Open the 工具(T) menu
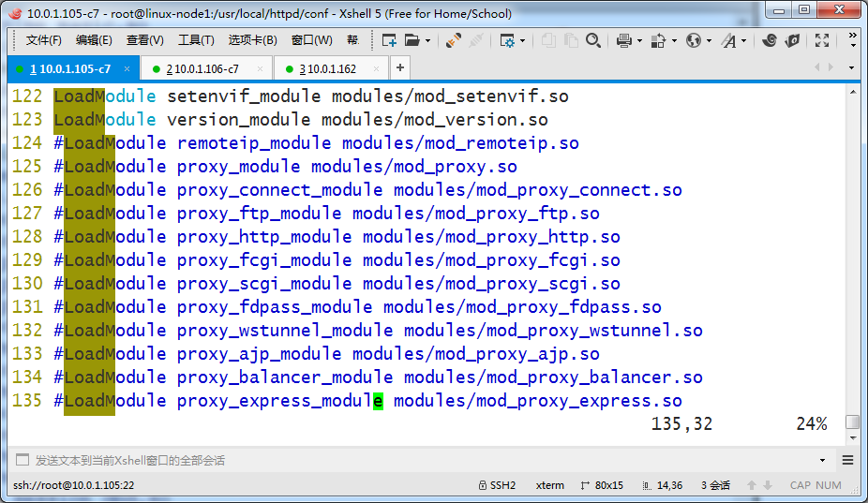Screen dimensions: 868x503 [196, 40]
